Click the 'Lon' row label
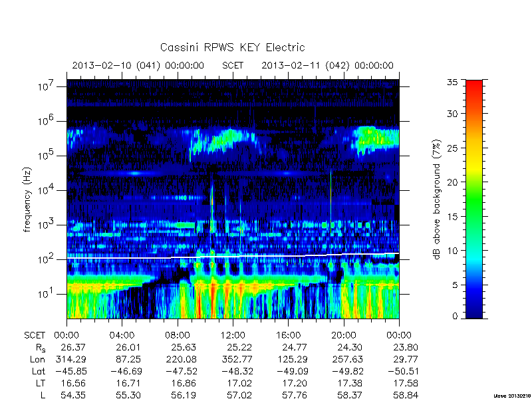 tap(38, 359)
